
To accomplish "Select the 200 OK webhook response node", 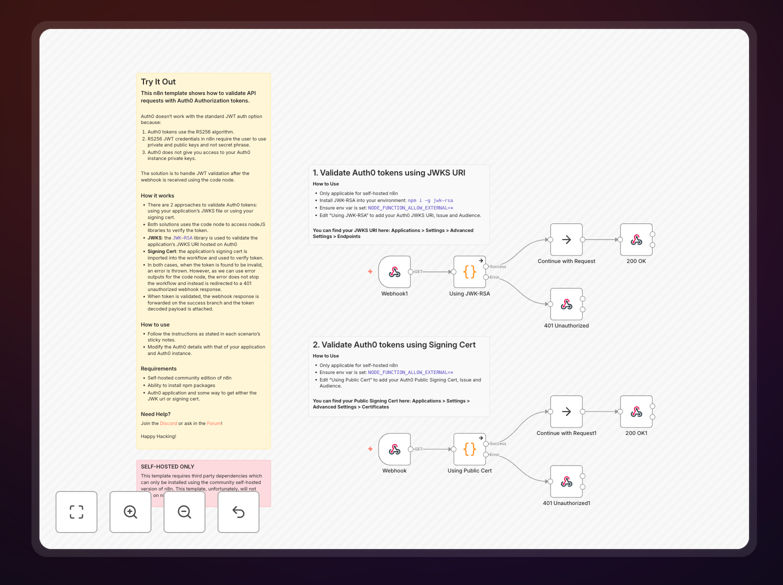I will click(x=636, y=240).
